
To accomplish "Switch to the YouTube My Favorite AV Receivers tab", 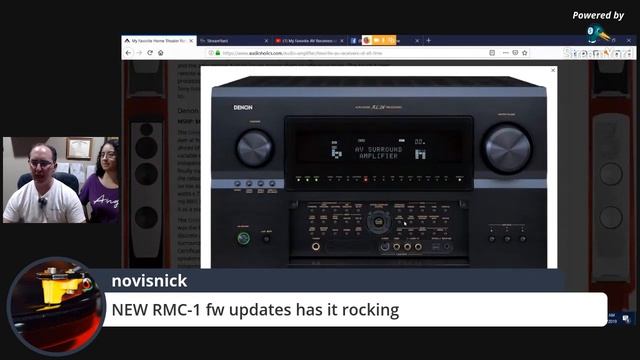I will [x=309, y=41].
